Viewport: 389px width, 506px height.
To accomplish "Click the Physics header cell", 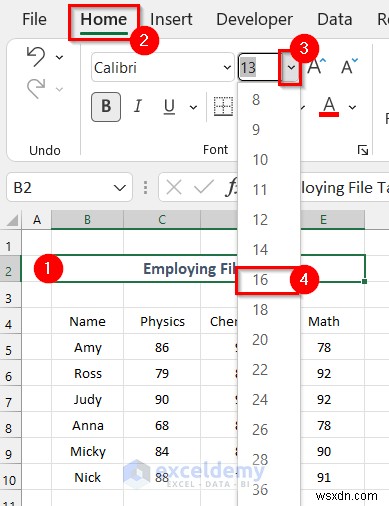I will 162,321.
